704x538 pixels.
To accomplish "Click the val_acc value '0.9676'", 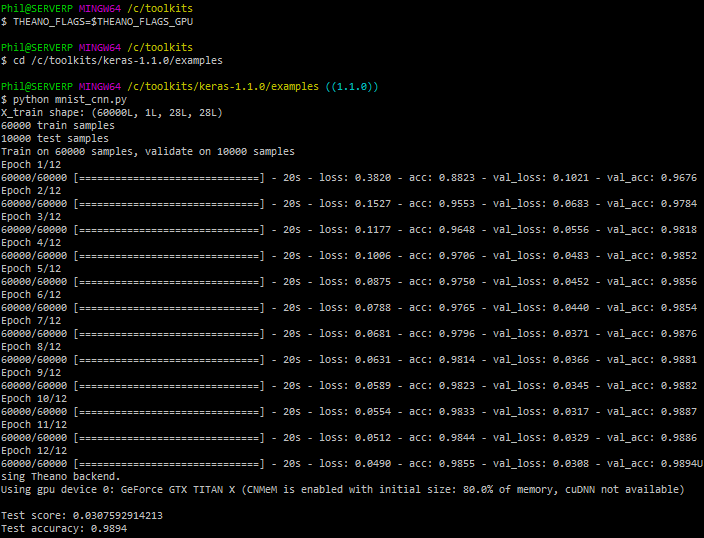I will 679,177.
